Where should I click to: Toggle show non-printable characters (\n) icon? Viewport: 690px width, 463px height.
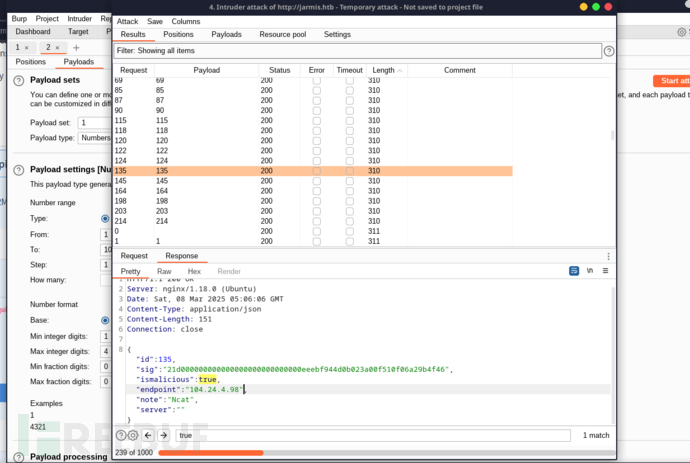tap(590, 271)
